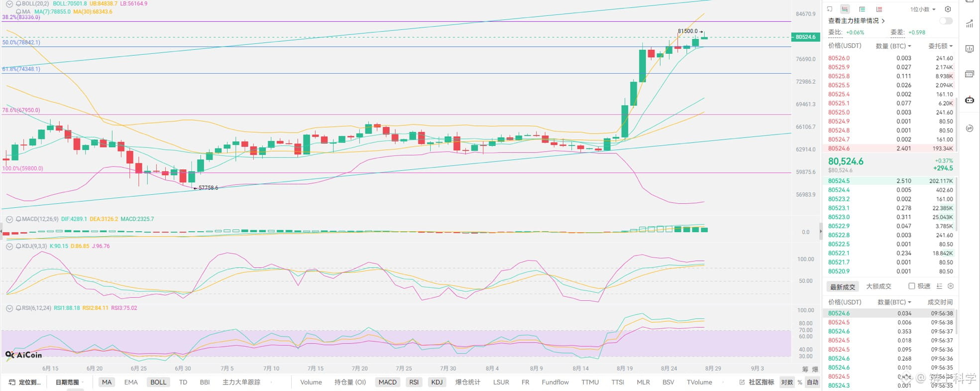980x391 pixels.
Task: Open the card panel icon in right sidebar
Action: [970, 74]
